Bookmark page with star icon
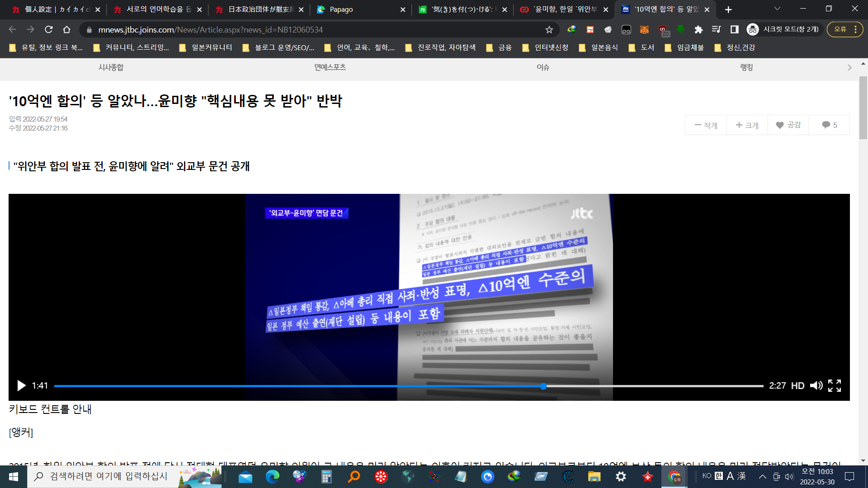 tap(549, 30)
